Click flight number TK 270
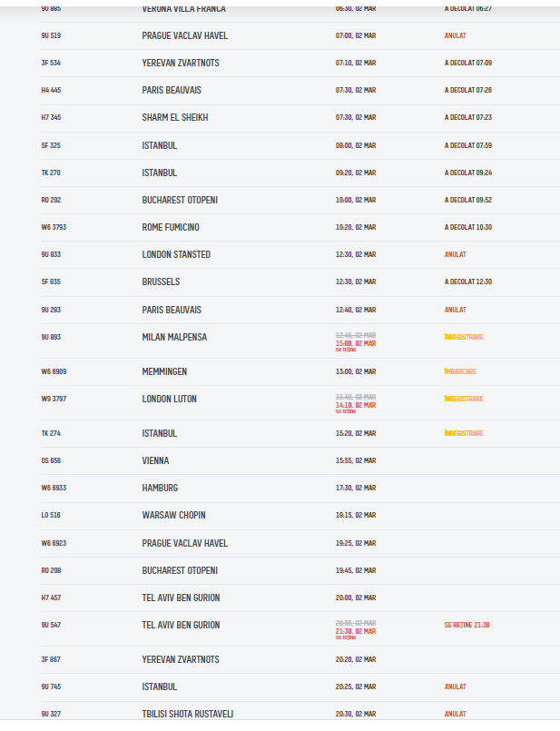560x731 pixels. pos(51,173)
